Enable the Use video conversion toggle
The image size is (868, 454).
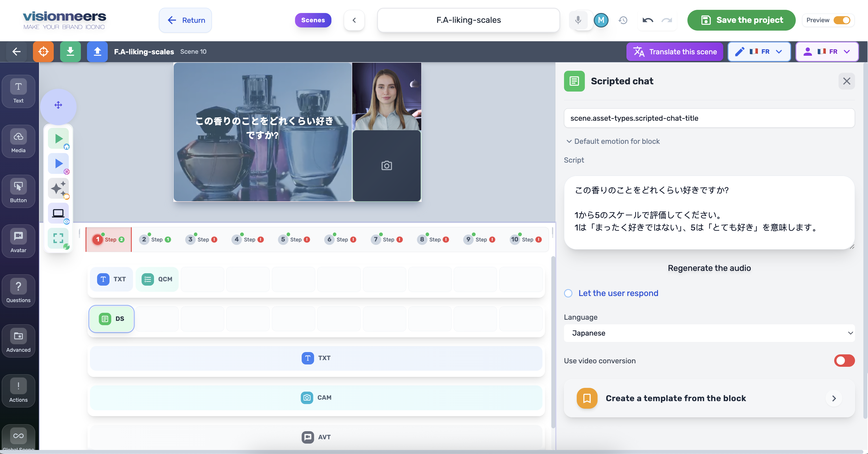pos(844,361)
